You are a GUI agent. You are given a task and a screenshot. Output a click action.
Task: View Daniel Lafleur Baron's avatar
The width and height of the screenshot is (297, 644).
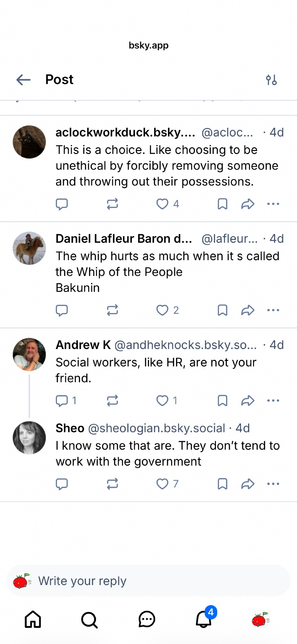pos(29,248)
